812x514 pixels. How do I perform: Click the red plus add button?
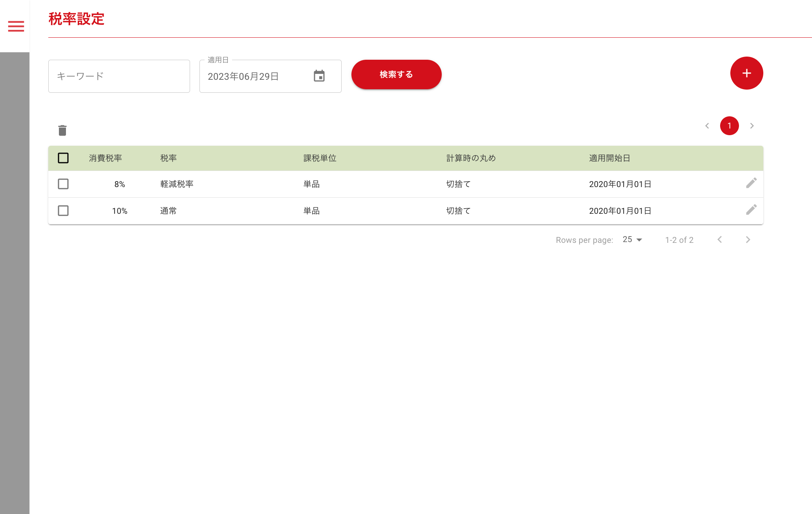pos(746,73)
